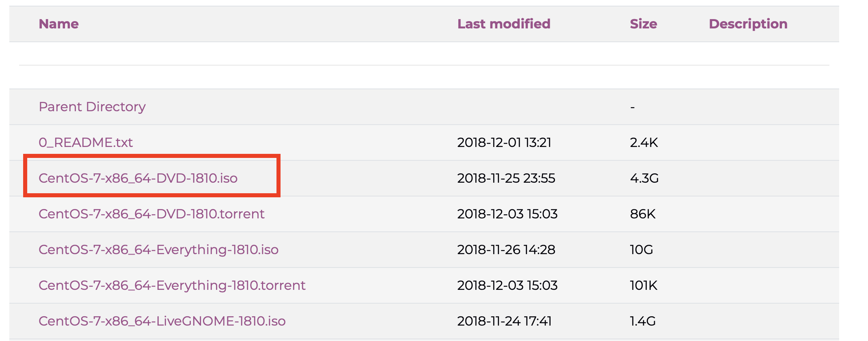This screenshot has height=341, width=868.
Task: Click the 2018-11-25 23:55 modified date
Action: tap(506, 178)
